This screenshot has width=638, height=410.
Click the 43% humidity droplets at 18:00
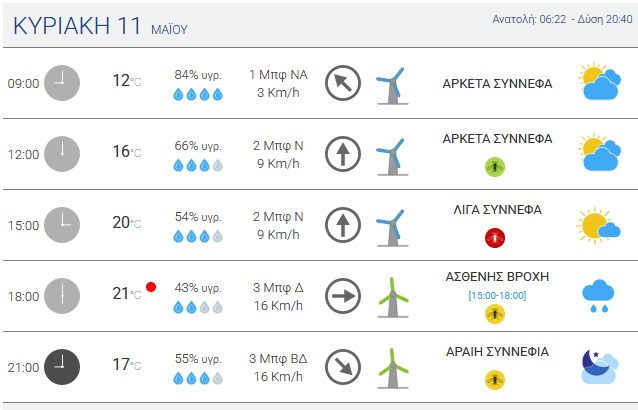click(x=198, y=308)
